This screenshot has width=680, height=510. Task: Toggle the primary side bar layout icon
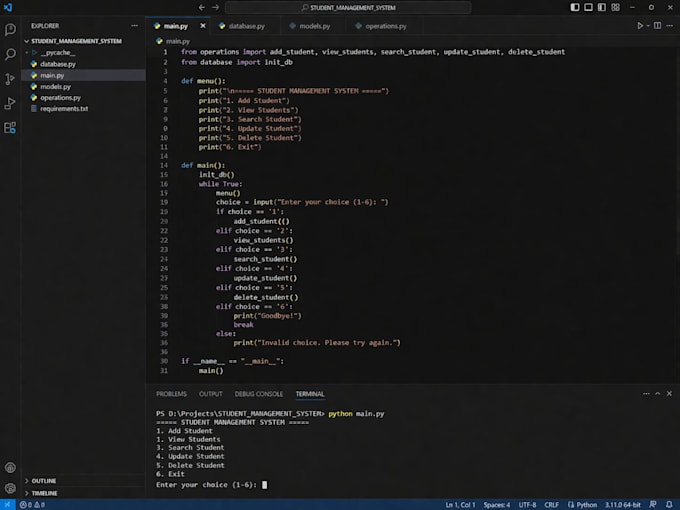[x=575, y=7]
